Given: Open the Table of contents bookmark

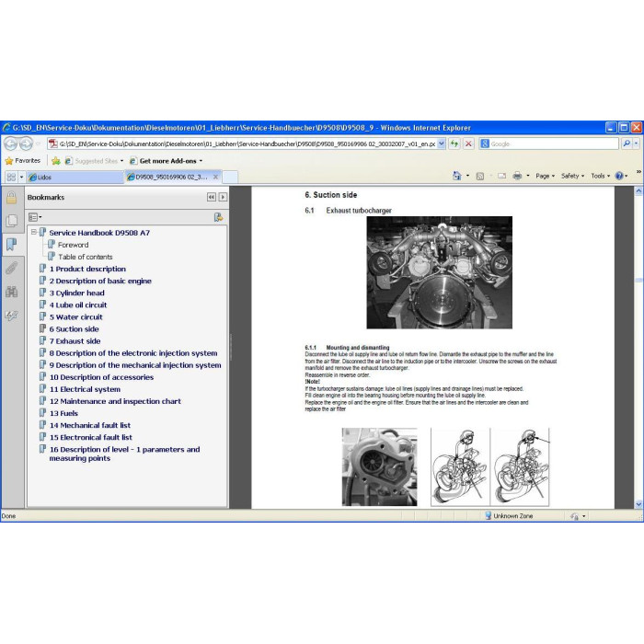Looking at the screenshot, I should tap(85, 257).
